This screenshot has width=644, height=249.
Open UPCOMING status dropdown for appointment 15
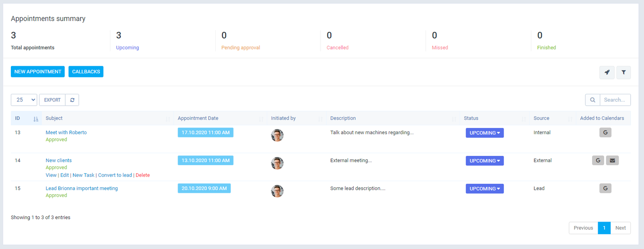click(x=484, y=189)
